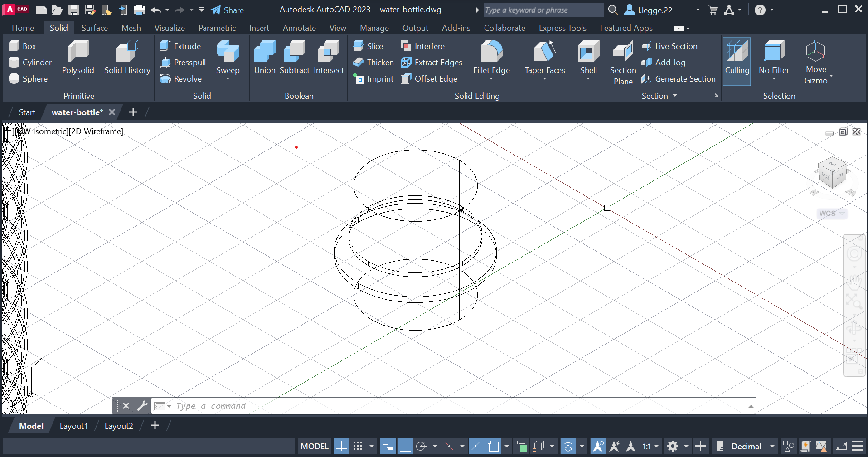Toggle snap mode dots in status bar

358,446
